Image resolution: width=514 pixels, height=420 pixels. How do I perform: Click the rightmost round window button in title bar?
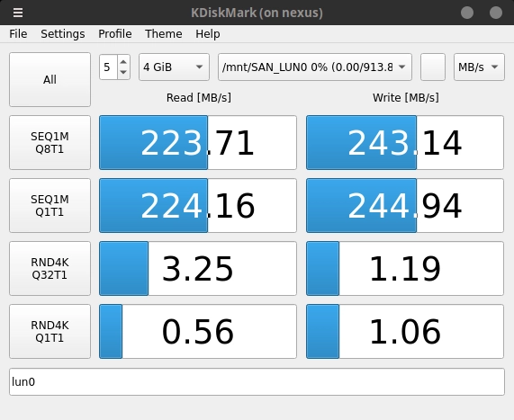tap(496, 13)
